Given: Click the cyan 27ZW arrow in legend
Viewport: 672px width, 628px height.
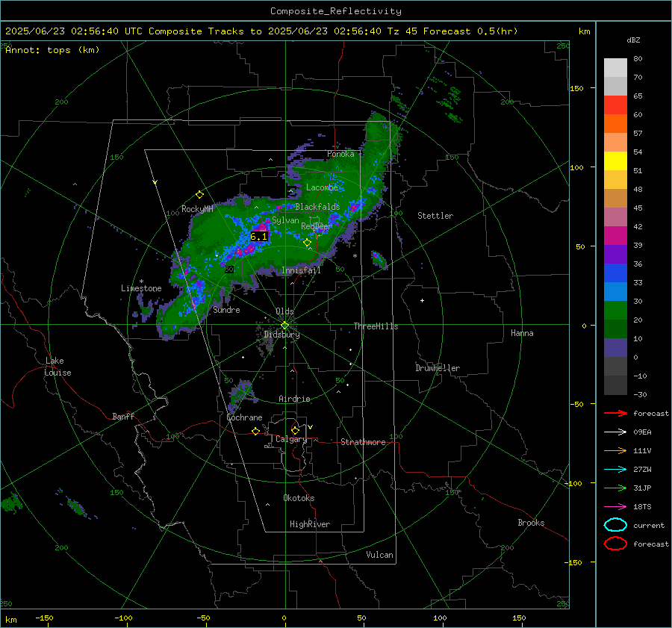Looking at the screenshot, I should [x=615, y=470].
